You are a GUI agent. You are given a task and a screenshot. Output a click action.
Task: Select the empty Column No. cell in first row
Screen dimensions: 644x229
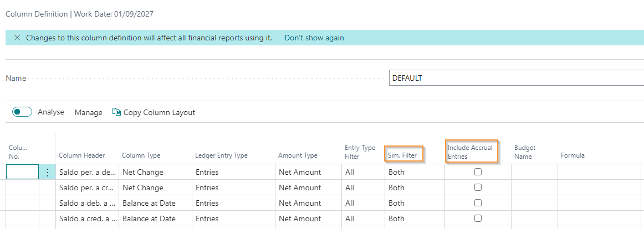(x=23, y=172)
